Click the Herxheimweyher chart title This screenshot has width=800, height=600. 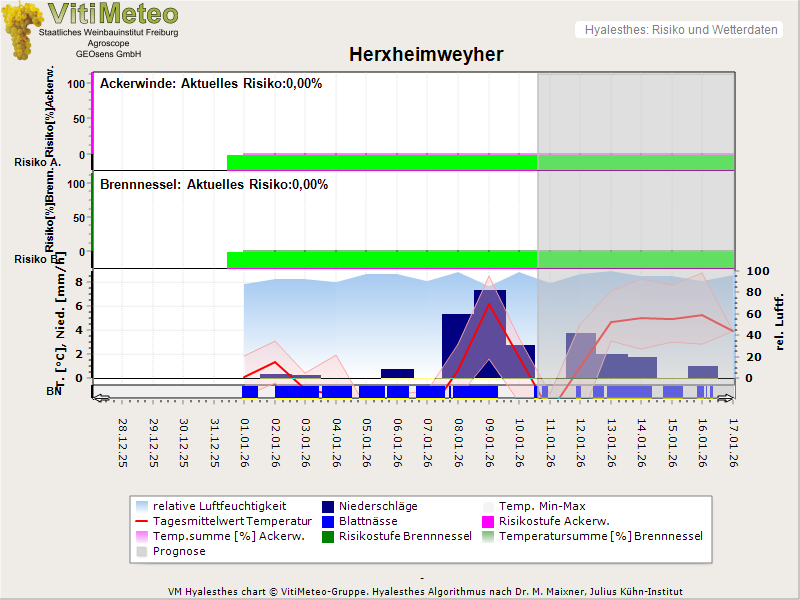tap(426, 55)
